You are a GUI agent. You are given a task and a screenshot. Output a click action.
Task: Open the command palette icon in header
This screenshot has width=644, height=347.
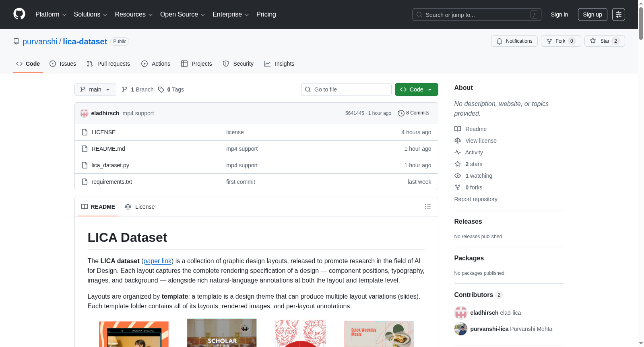618,15
